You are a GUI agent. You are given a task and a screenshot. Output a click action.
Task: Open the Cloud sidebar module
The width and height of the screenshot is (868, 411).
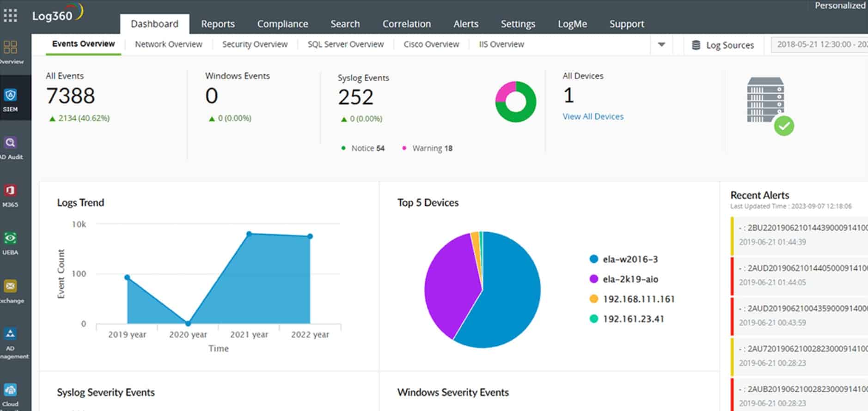pos(11,392)
